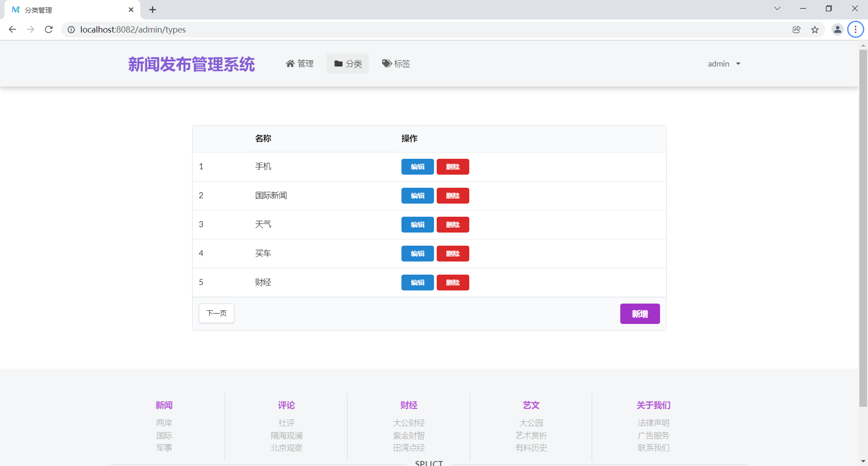Reload the page using the refresh icon
This screenshot has width=868, height=466.
tap(48, 29)
